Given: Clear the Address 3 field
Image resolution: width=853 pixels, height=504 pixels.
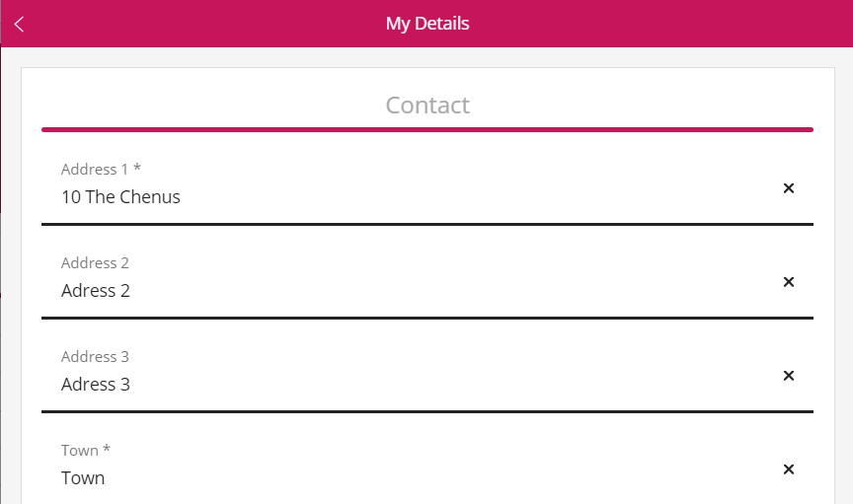Looking at the screenshot, I should coord(788,376).
